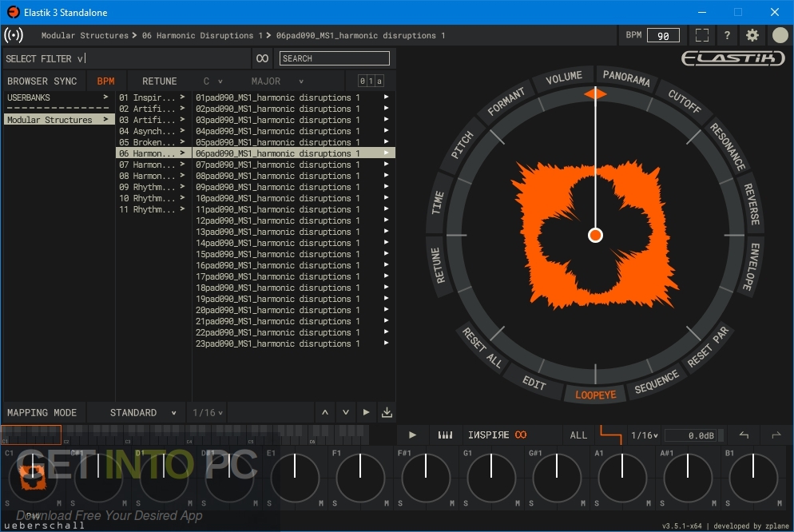Click the orange waveform thumbnail on C1 pad
794x532 pixels.
pyautogui.click(x=33, y=478)
